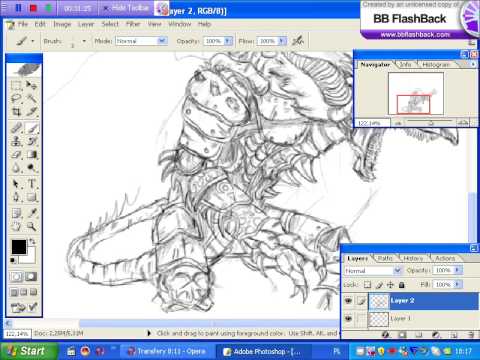
Task: Toggle lock transparent pixels
Action: [367, 285]
